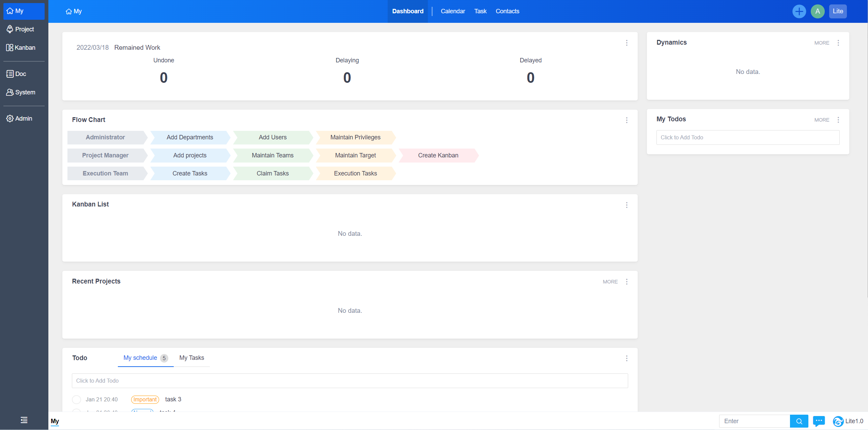Image resolution: width=868 pixels, height=430 pixels.
Task: Switch to the Task tab
Action: 480,11
